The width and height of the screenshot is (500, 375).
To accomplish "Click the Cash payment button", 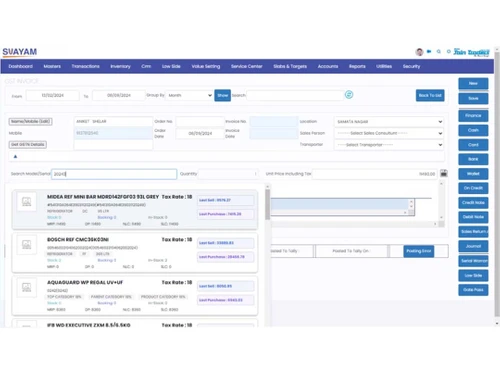I will 473,130.
